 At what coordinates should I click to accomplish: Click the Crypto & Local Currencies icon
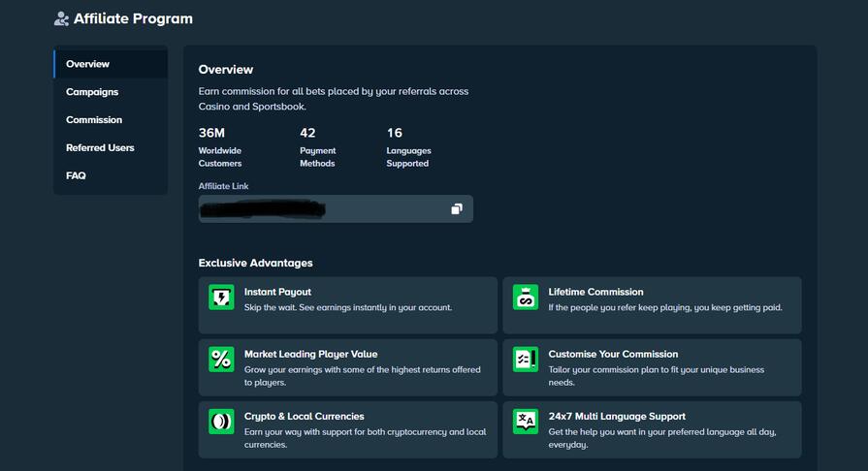pyautogui.click(x=221, y=422)
